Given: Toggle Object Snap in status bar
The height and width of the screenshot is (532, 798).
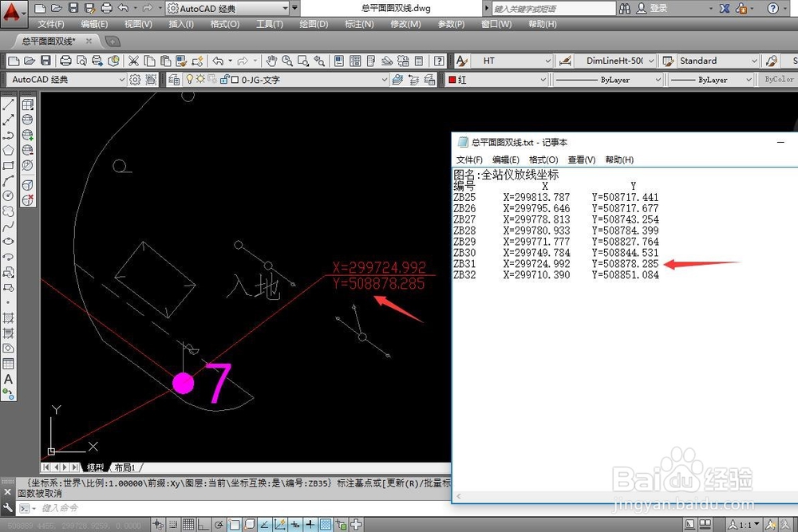Looking at the screenshot, I should click(x=234, y=524).
